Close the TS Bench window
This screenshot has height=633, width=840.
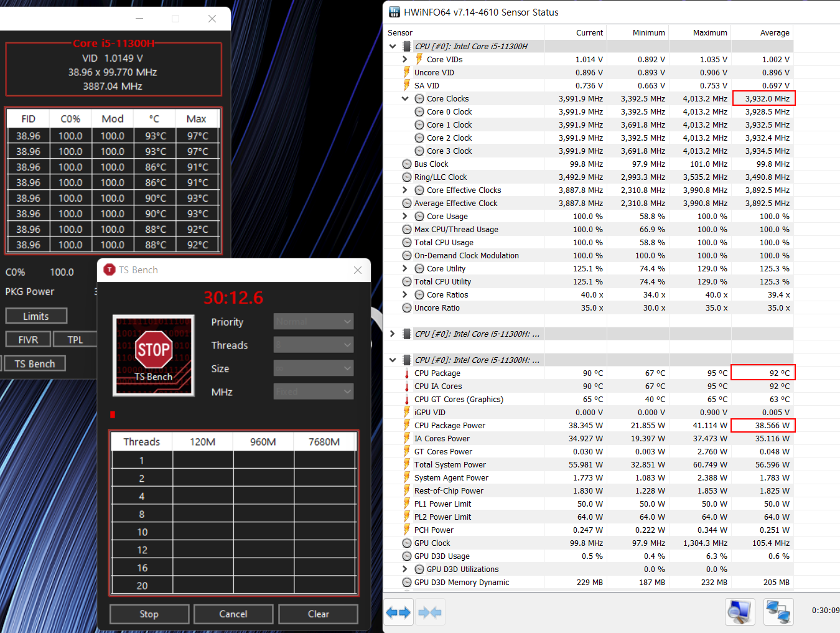[358, 270]
